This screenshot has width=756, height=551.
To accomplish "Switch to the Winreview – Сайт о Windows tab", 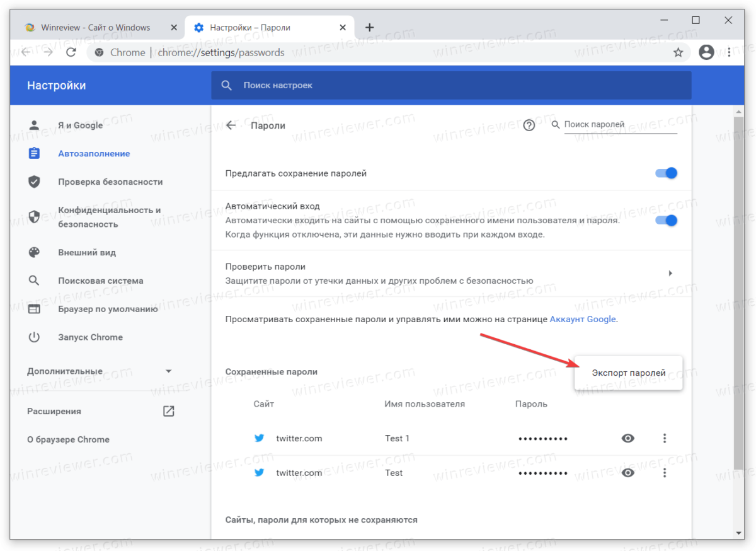I will click(x=94, y=28).
